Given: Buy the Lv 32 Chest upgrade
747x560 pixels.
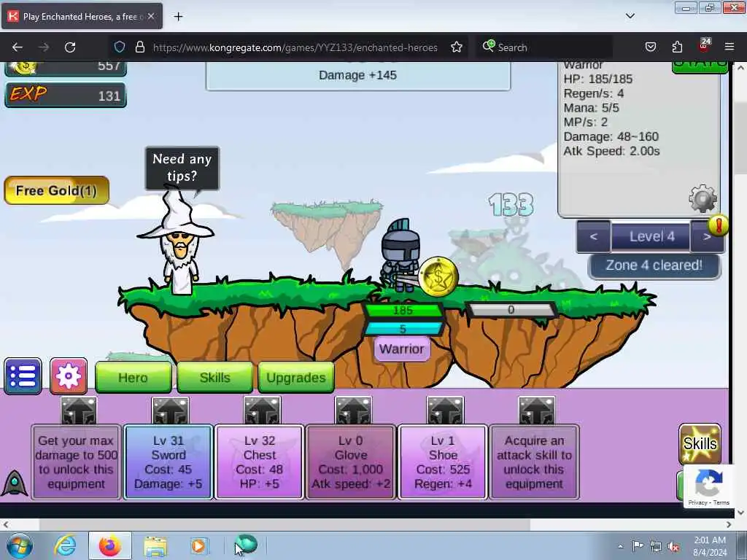Looking at the screenshot, I should point(260,462).
